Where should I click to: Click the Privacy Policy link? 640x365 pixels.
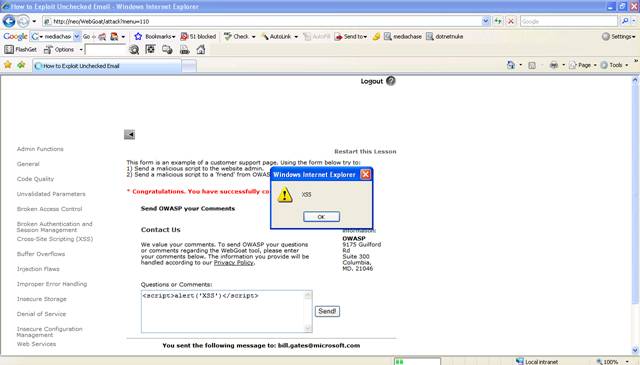(x=233, y=263)
